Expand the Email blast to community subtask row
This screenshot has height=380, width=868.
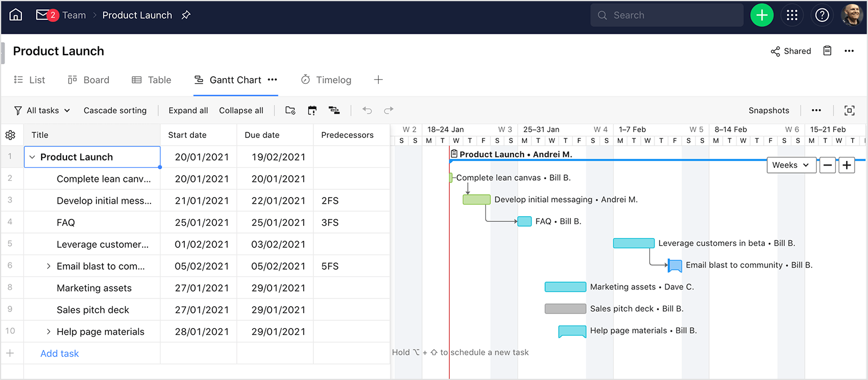pyautogui.click(x=48, y=266)
